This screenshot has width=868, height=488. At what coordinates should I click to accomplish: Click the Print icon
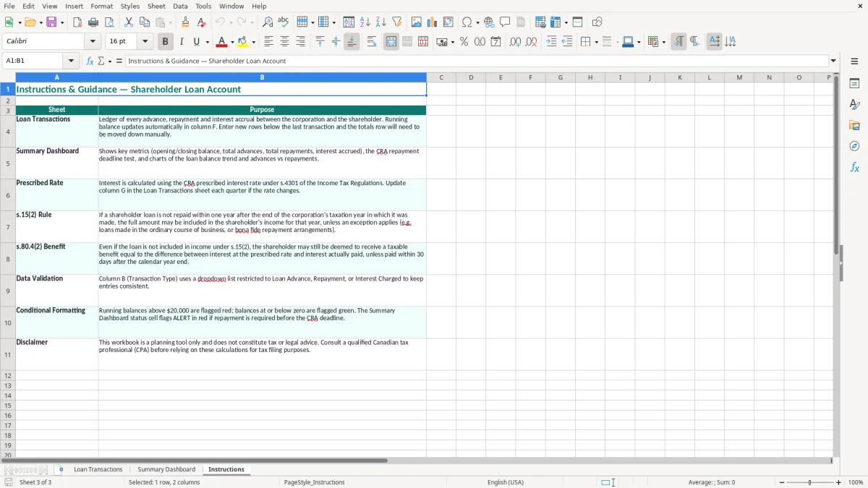[93, 22]
